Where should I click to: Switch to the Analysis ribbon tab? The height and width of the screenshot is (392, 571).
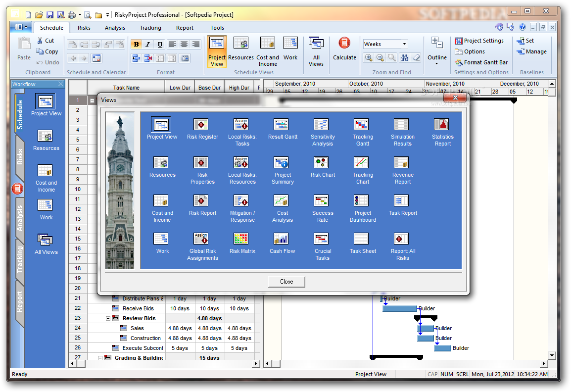[115, 28]
